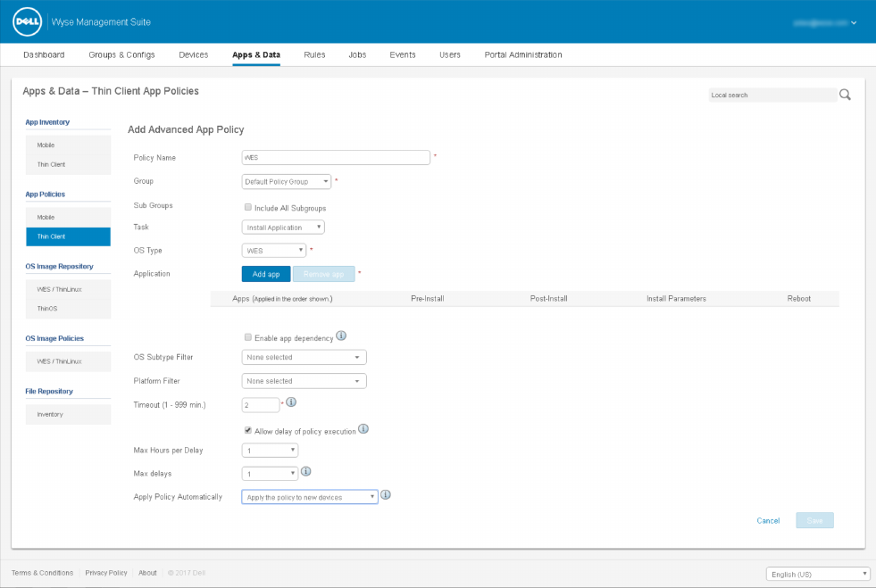Click the Local search input box

(x=772, y=95)
